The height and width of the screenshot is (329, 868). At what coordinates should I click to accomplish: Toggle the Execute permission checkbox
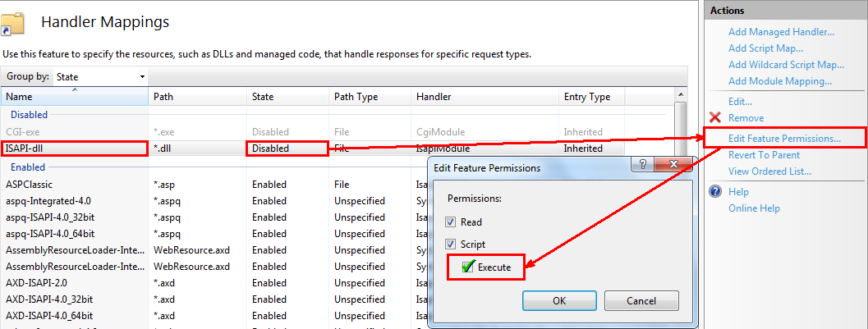(467, 267)
